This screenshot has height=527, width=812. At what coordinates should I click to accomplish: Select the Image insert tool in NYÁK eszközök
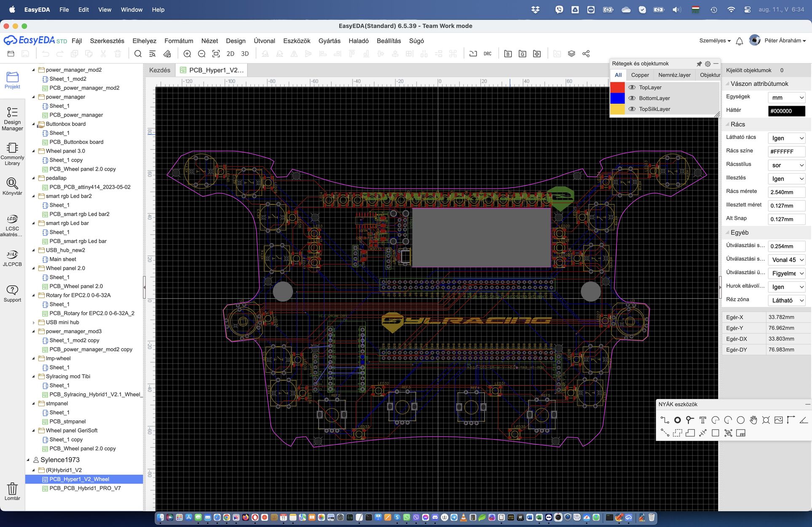[778, 420]
